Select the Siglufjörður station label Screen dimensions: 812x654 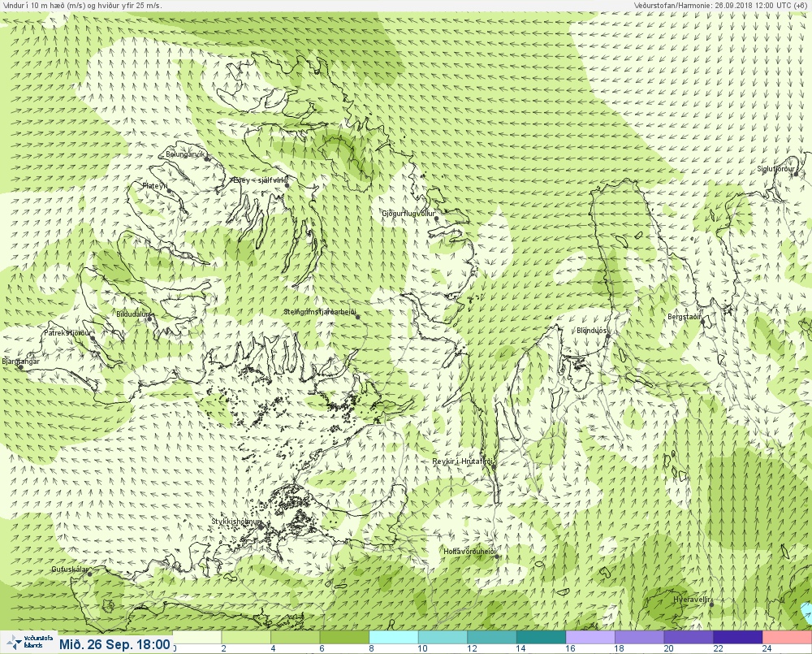775,169
